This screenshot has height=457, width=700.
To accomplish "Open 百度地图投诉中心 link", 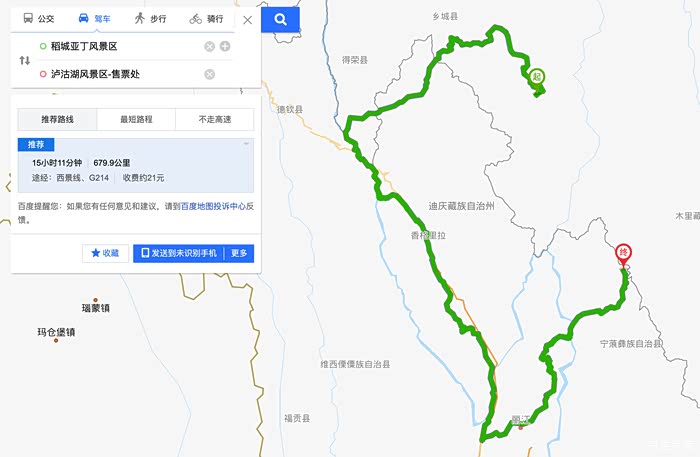I will pyautogui.click(x=213, y=206).
